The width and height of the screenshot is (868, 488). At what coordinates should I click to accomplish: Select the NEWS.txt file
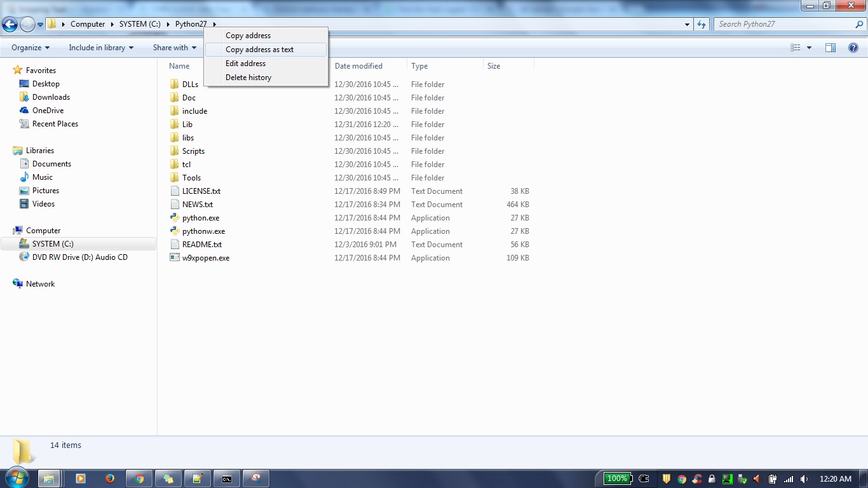(197, 205)
